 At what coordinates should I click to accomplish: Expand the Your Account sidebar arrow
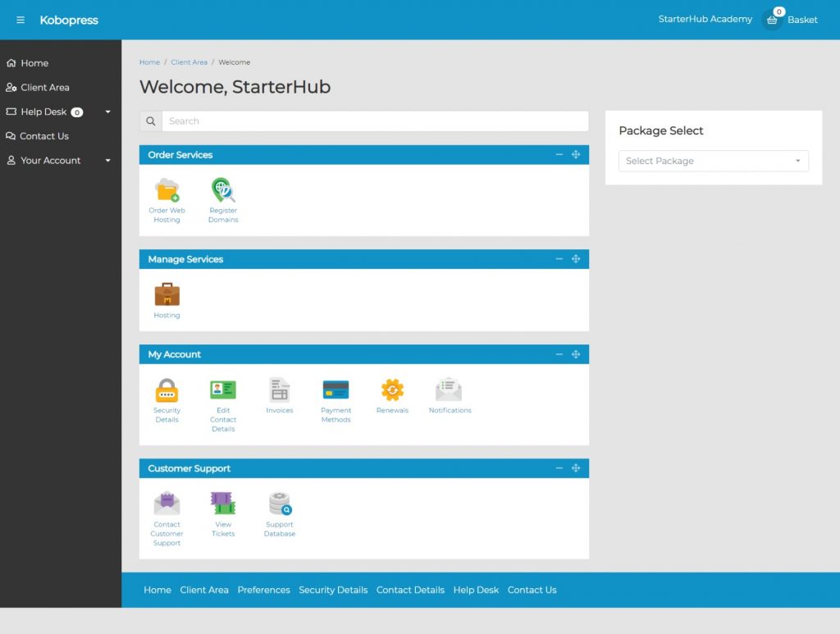(x=107, y=161)
